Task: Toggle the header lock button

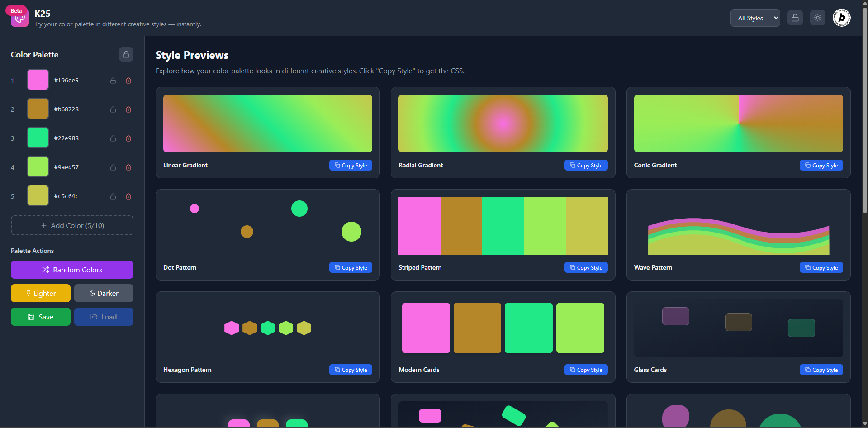Action: (795, 18)
